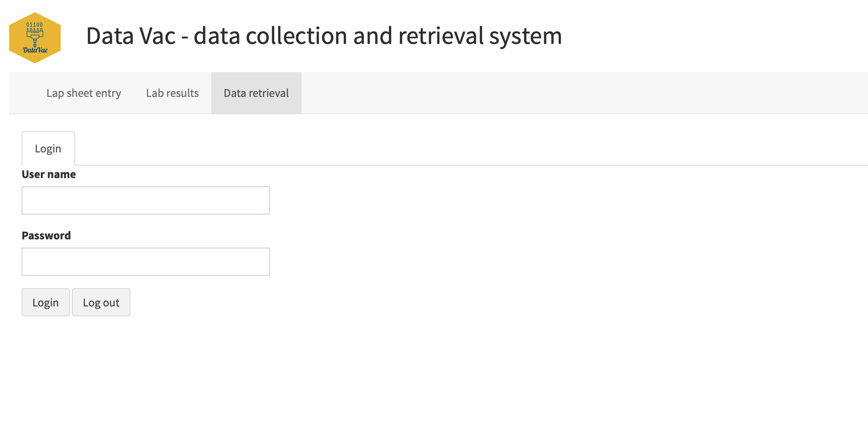Open the Lap sheet entry tab
868x429 pixels.
coord(84,93)
